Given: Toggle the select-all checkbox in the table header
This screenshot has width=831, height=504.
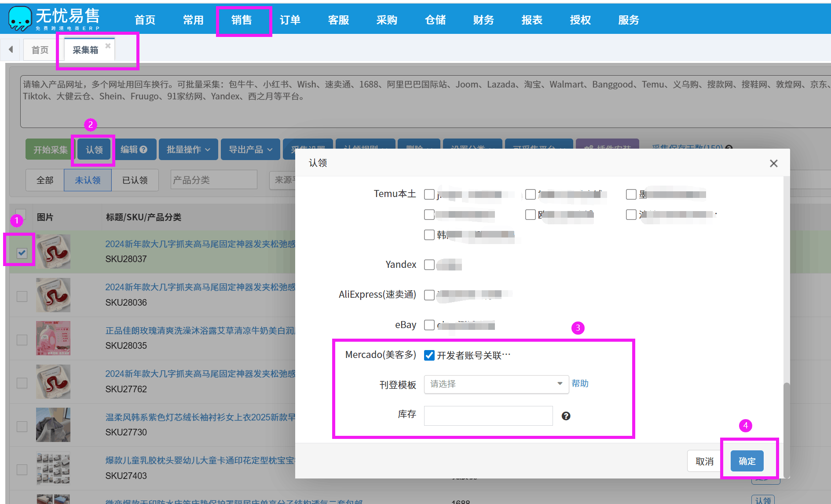Looking at the screenshot, I should tap(22, 214).
